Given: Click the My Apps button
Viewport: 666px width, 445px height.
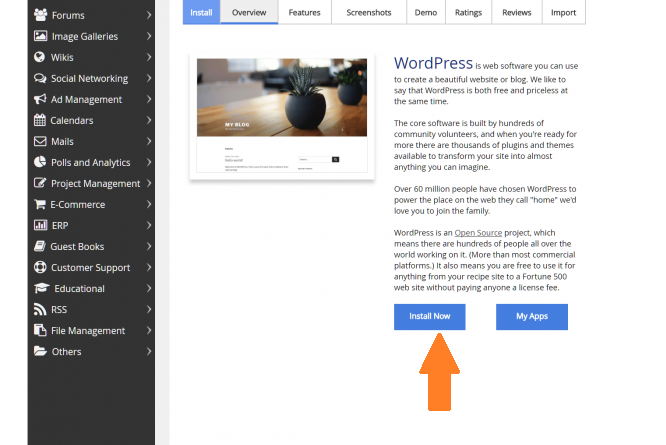Looking at the screenshot, I should [532, 317].
